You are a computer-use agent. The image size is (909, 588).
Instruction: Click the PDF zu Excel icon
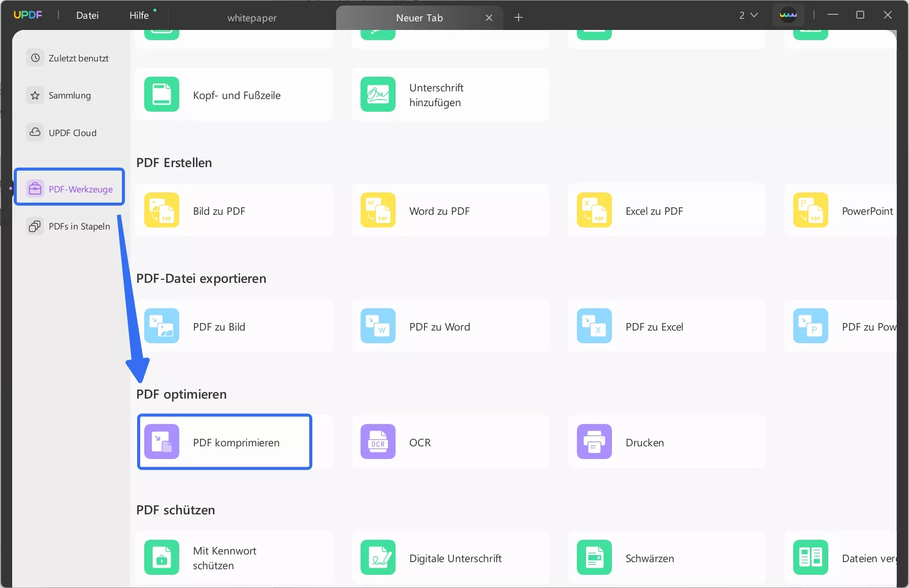(594, 325)
